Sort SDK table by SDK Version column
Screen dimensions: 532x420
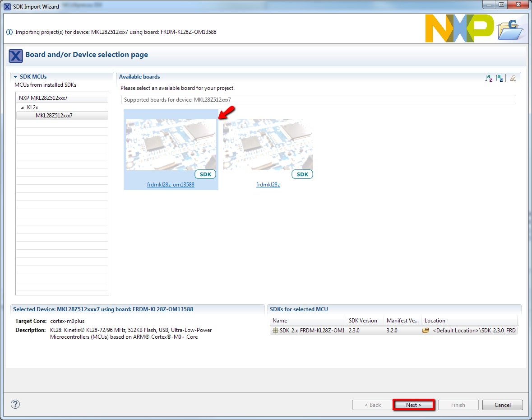[363, 321]
